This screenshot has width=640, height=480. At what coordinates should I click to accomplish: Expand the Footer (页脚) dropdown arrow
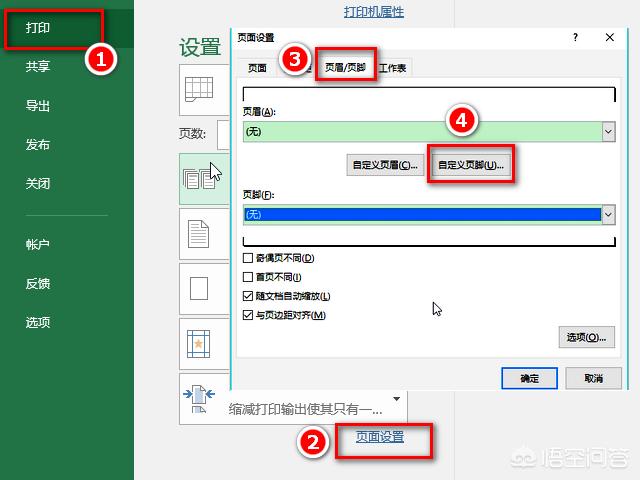[608, 214]
